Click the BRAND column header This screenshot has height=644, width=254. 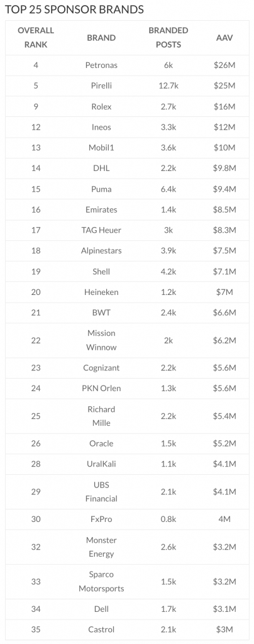(101, 38)
